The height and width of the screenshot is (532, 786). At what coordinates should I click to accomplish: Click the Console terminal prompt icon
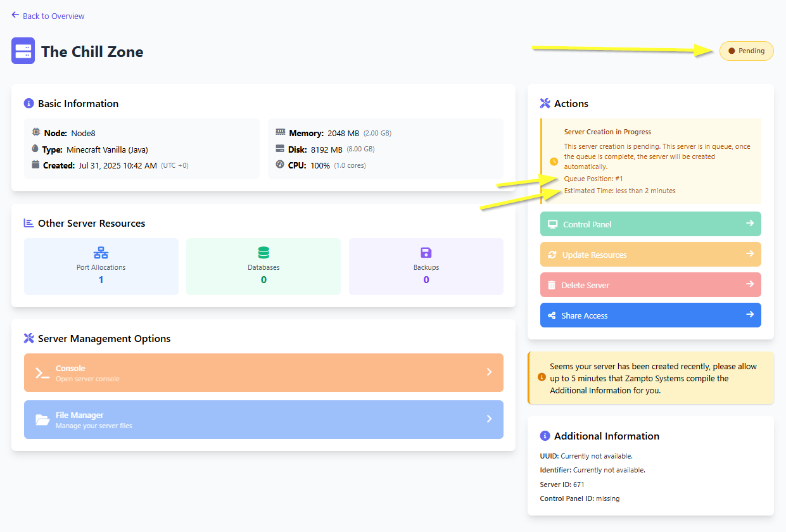pos(42,373)
